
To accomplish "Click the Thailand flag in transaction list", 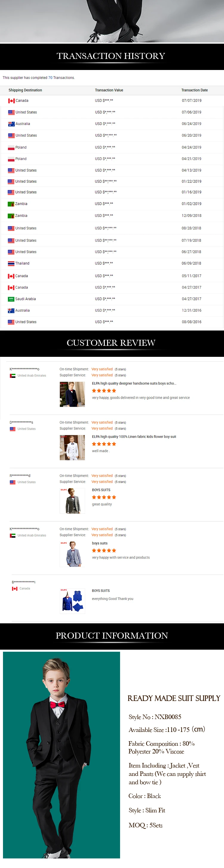I will click(11, 264).
